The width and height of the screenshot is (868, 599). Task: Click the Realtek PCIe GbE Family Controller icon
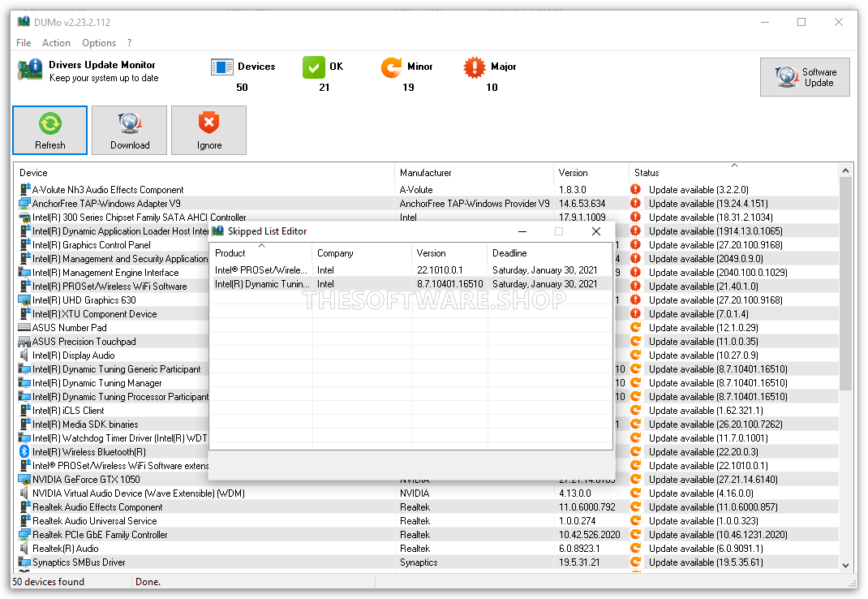point(24,535)
